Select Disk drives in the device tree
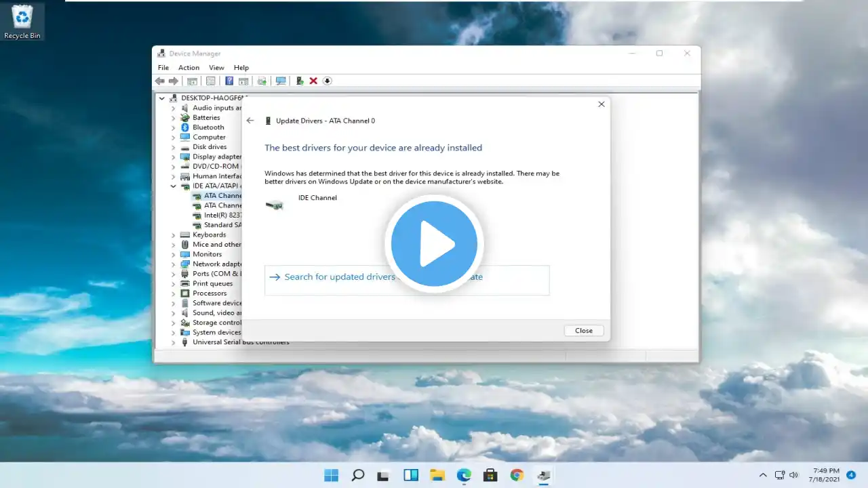868x488 pixels. tap(210, 147)
